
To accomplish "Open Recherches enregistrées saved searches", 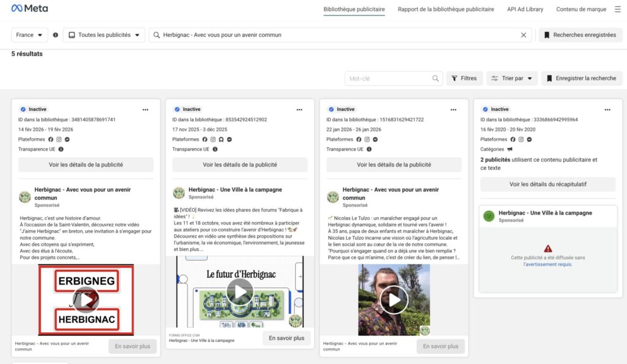I will [579, 35].
